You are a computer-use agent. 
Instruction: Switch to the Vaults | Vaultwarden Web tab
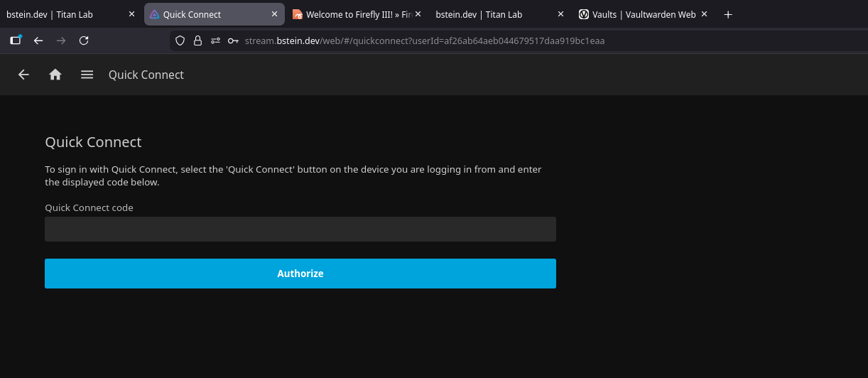click(x=636, y=14)
